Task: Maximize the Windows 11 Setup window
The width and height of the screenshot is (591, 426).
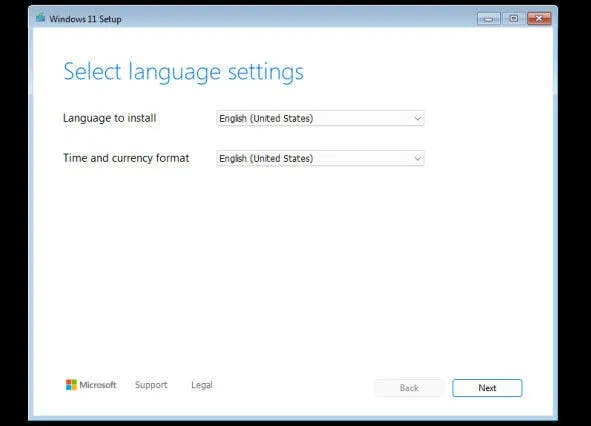Action: pyautogui.click(x=514, y=18)
